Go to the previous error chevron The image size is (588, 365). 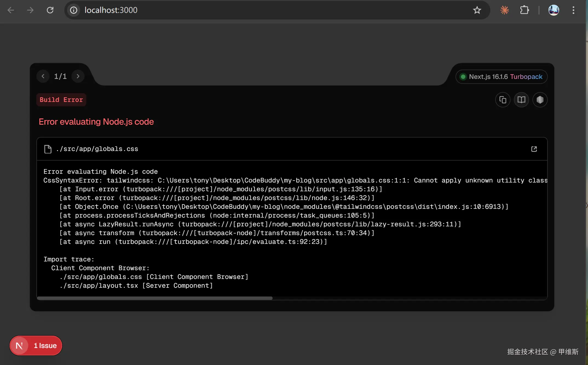43,76
